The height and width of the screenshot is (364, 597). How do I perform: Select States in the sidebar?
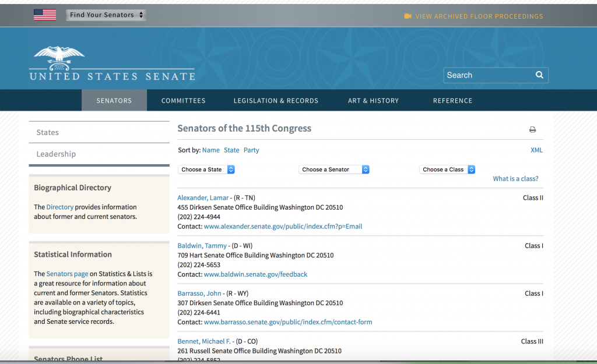pyautogui.click(x=99, y=132)
